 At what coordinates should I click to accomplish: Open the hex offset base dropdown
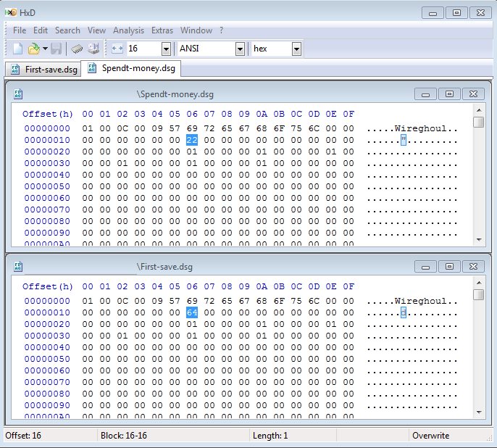point(296,49)
